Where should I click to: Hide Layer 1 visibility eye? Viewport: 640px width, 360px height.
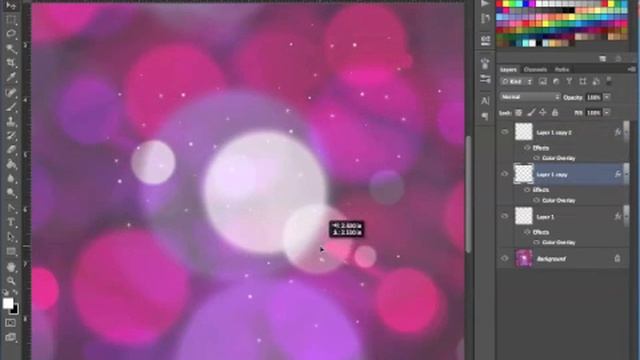tap(505, 216)
